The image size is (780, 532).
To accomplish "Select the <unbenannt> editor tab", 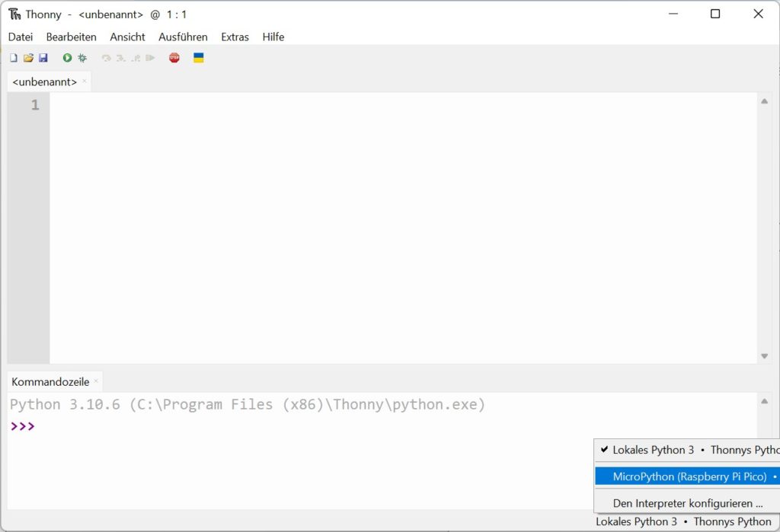I will click(45, 82).
